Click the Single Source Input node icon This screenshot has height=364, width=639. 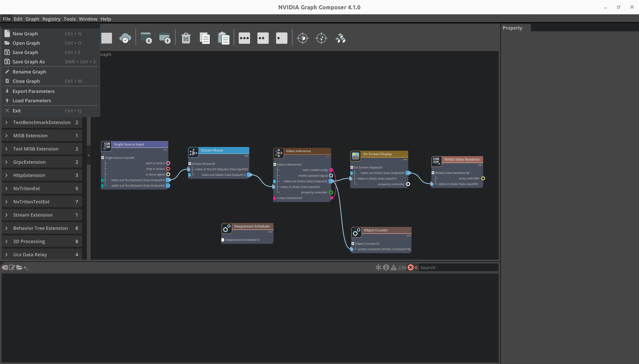(107, 146)
